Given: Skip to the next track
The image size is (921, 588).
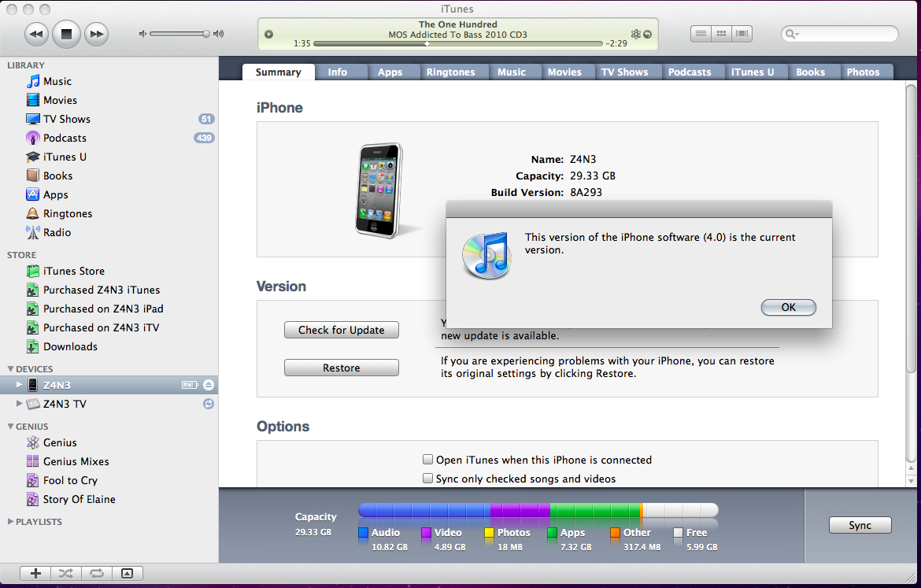Looking at the screenshot, I should [96, 34].
